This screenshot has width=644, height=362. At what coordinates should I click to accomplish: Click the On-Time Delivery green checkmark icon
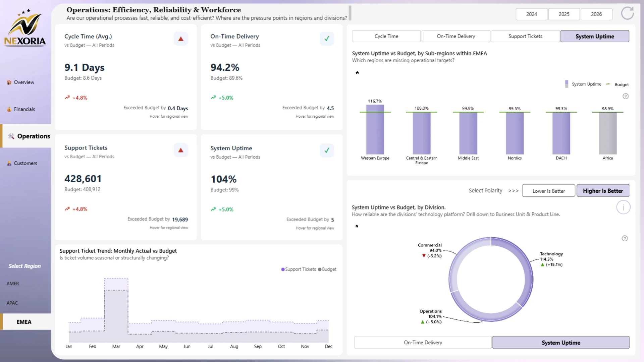(327, 39)
